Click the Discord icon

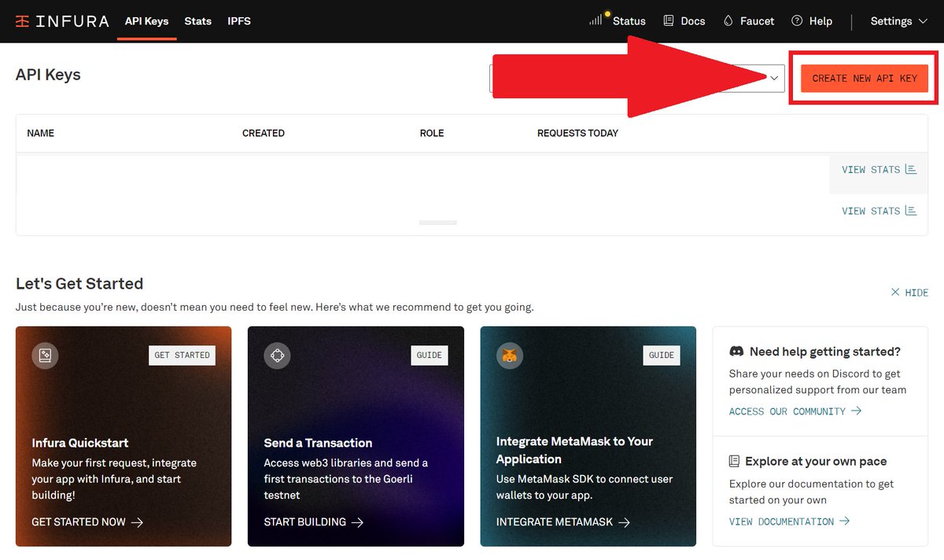pos(736,352)
